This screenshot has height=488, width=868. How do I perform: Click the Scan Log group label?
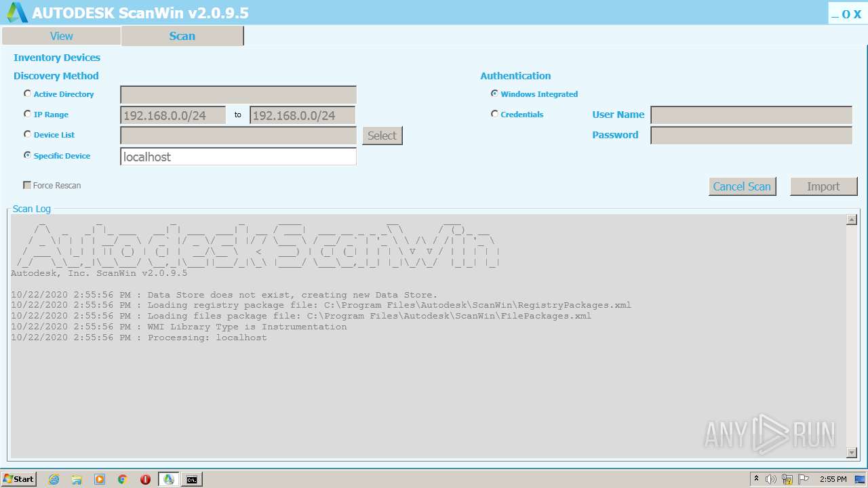(32, 209)
